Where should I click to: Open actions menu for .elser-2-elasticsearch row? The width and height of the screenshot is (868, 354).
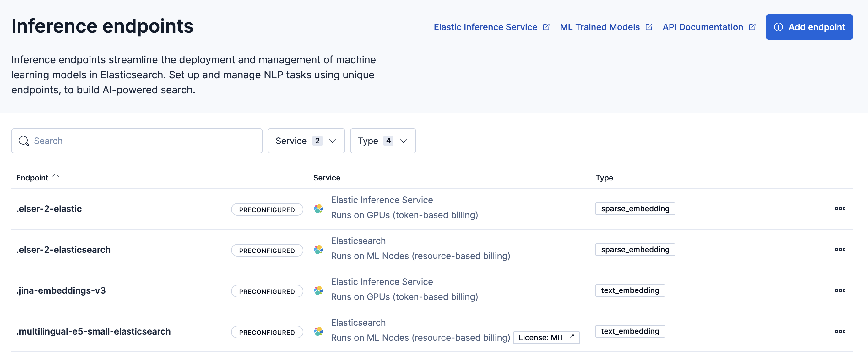[x=840, y=249]
